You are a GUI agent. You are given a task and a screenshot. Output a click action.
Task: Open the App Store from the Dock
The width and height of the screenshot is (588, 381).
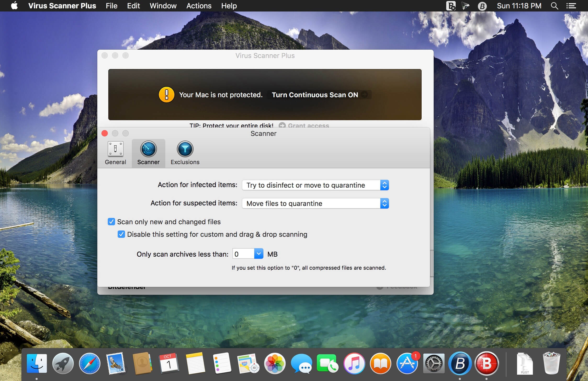click(407, 363)
